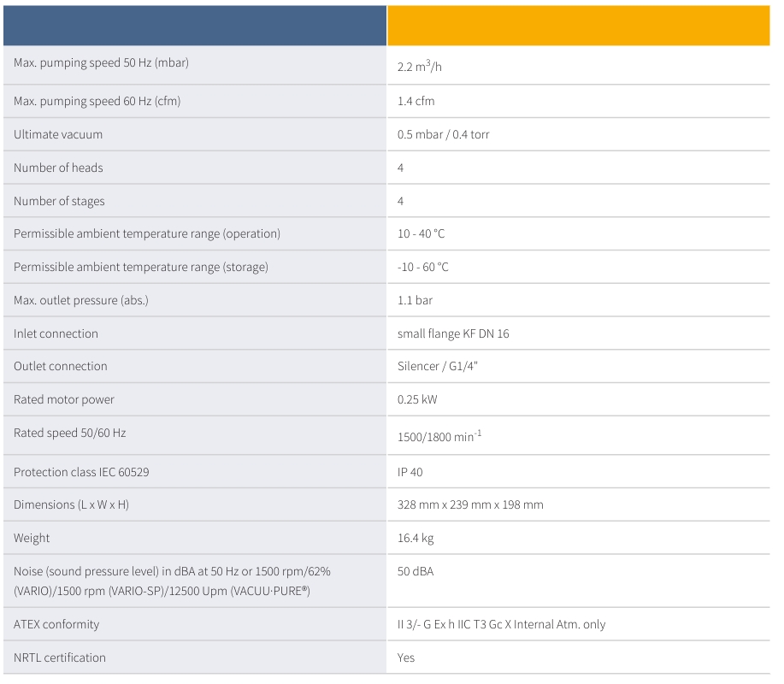Click the '1500/1800 min⁻¹' rated speed value
Screen dimensions: 784x684
439,436
